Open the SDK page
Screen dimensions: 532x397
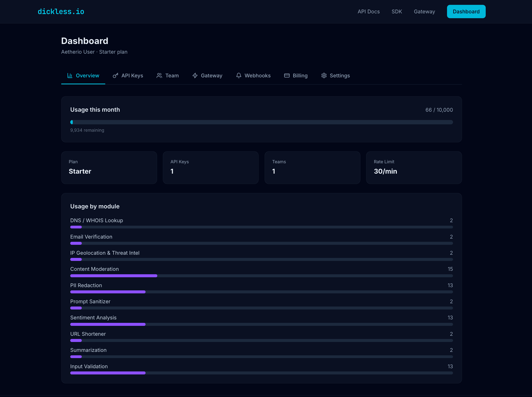pyautogui.click(x=397, y=11)
